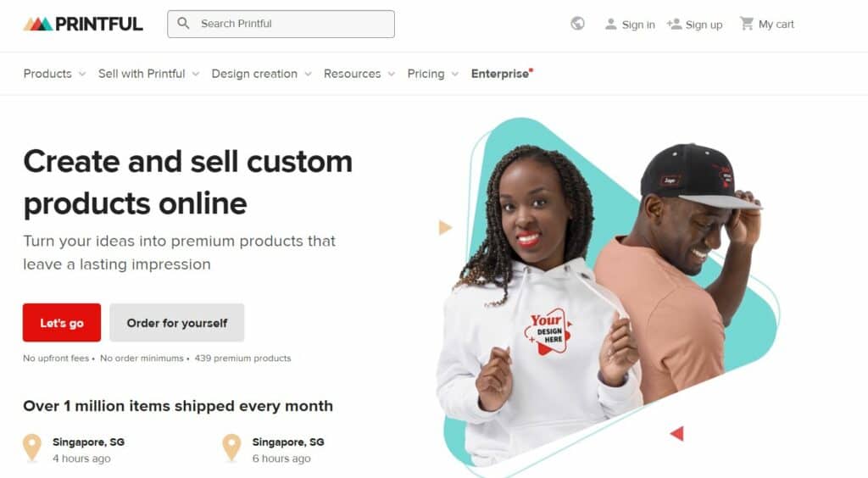The width and height of the screenshot is (868, 478).
Task: Open the shopping cart icon
Action: (x=747, y=23)
